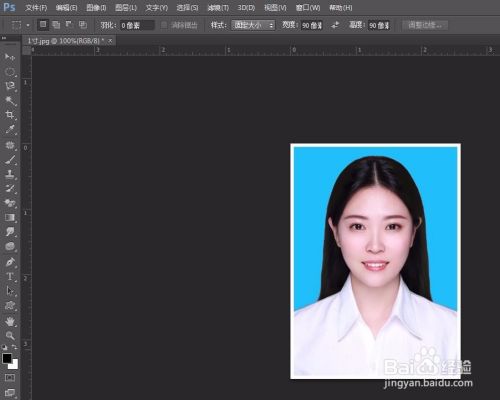
Task: Toggle Quick Mask mode
Action: pos(10,378)
